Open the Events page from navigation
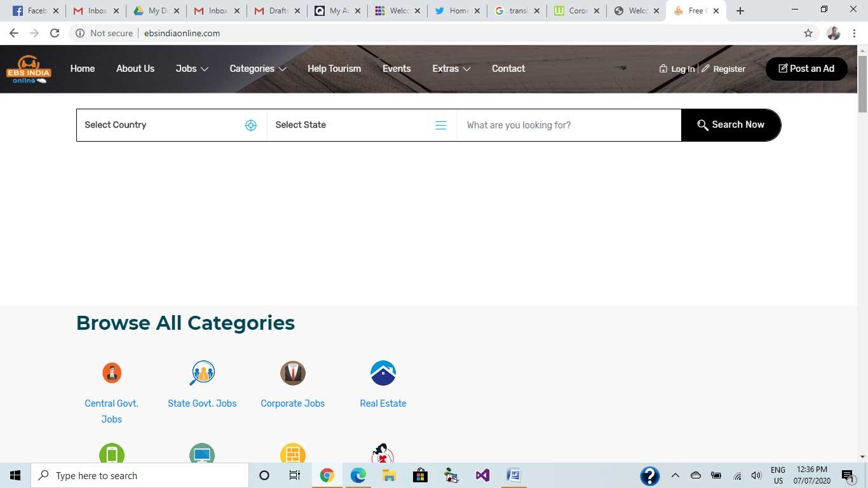Image resolution: width=868 pixels, height=488 pixels. point(397,69)
